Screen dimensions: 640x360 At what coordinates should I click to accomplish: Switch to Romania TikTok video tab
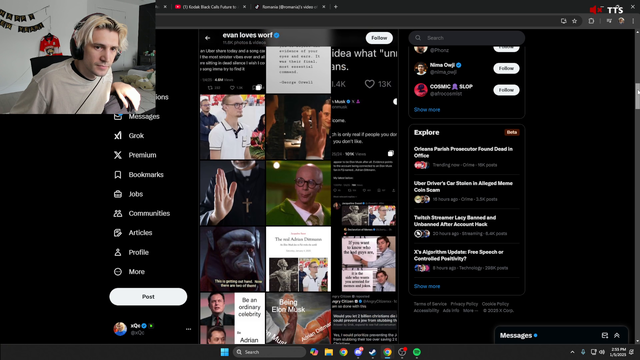[289, 7]
